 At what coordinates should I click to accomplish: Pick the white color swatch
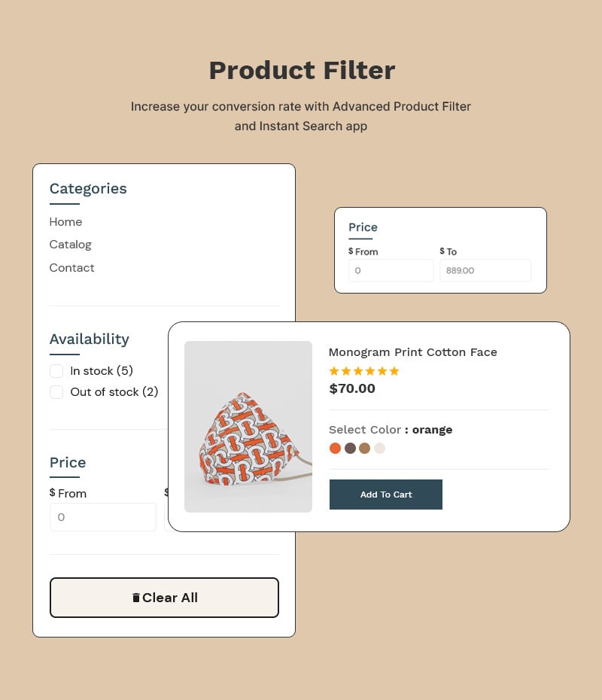(x=380, y=448)
